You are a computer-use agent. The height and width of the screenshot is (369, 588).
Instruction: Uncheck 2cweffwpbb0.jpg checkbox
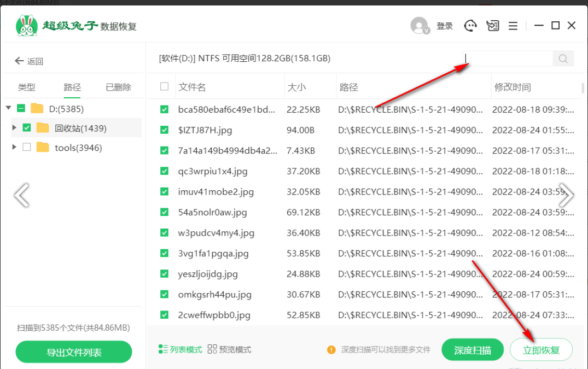pyautogui.click(x=164, y=315)
